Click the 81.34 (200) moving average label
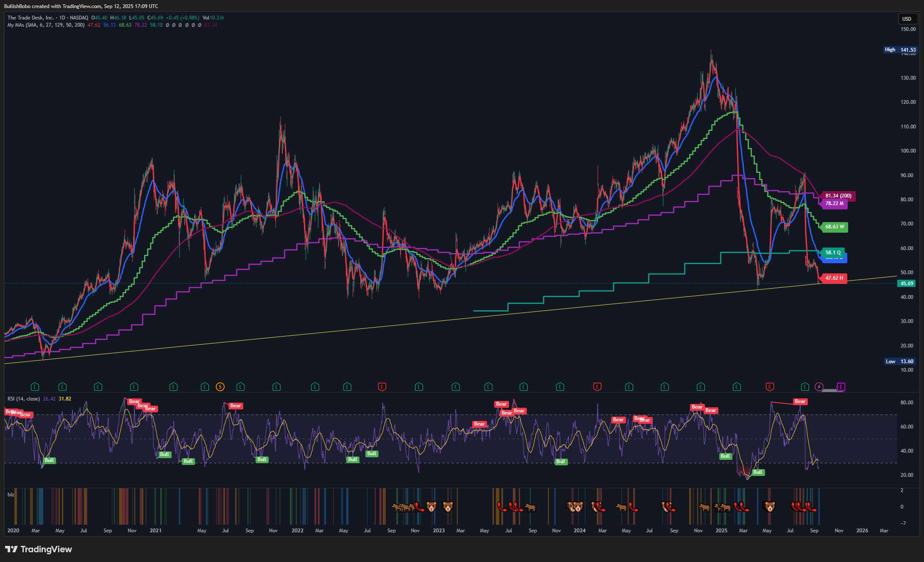 click(838, 196)
